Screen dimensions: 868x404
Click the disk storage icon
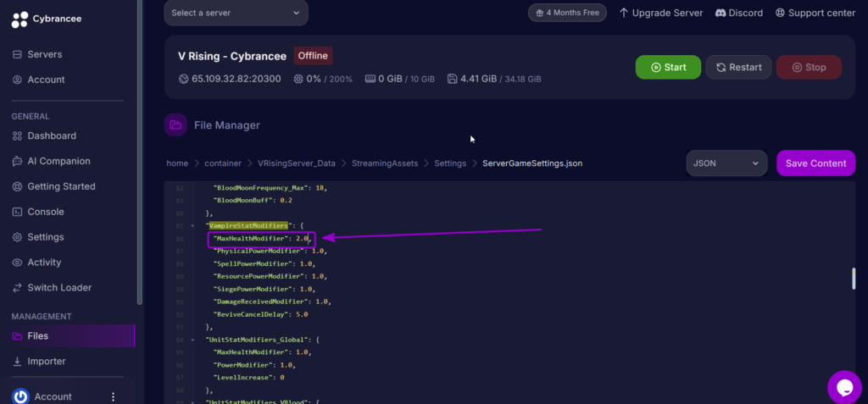tap(453, 79)
